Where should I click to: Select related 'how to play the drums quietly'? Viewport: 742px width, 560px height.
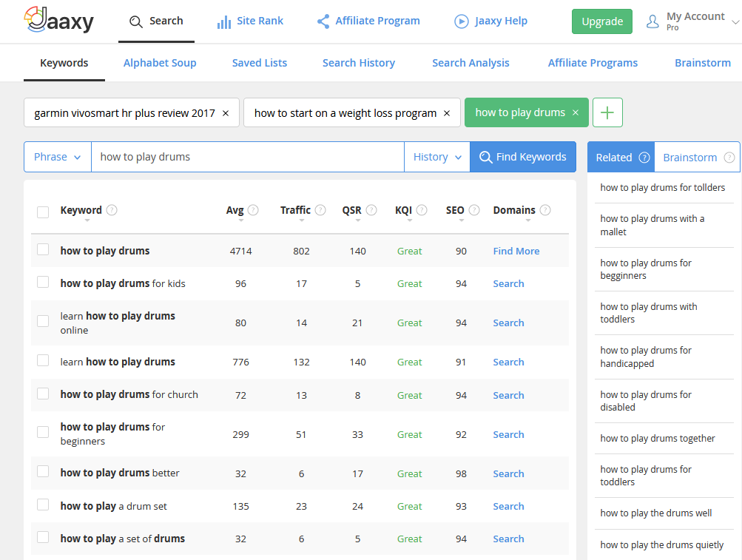(661, 545)
